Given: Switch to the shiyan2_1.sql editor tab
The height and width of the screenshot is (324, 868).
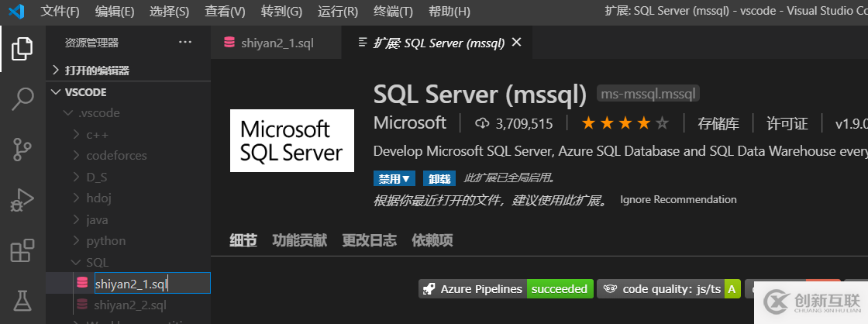Looking at the screenshot, I should point(276,42).
